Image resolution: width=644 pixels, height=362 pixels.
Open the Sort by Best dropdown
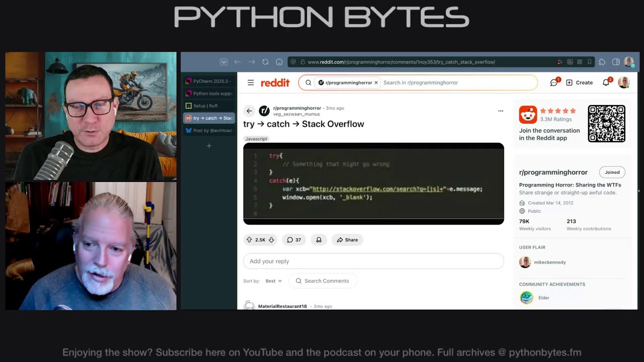(273, 281)
